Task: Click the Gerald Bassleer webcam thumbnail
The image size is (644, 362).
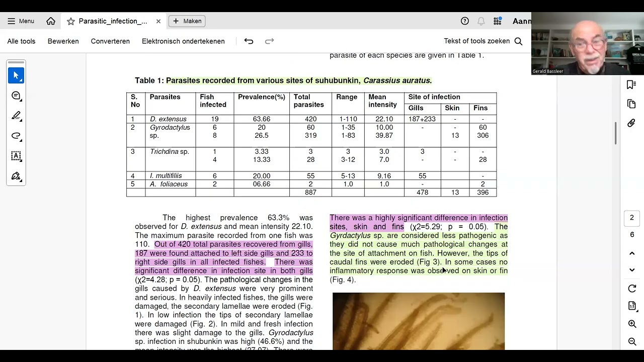Action: pos(588,43)
